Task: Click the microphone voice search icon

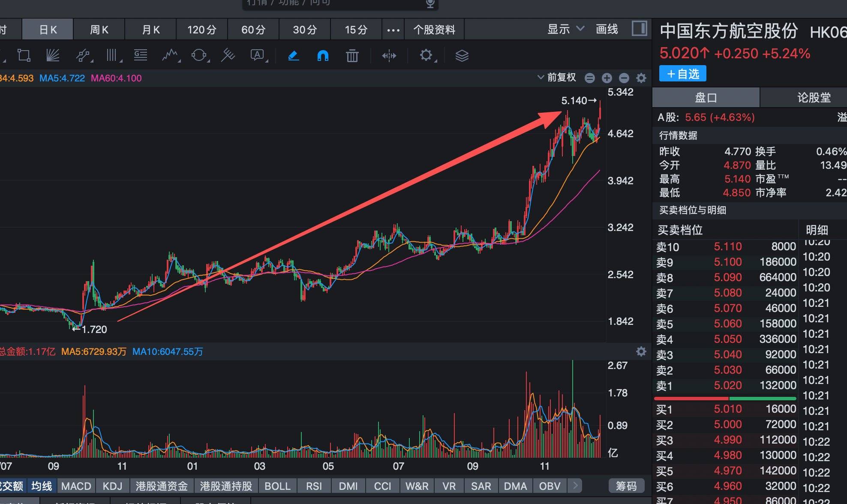Action: click(x=430, y=4)
